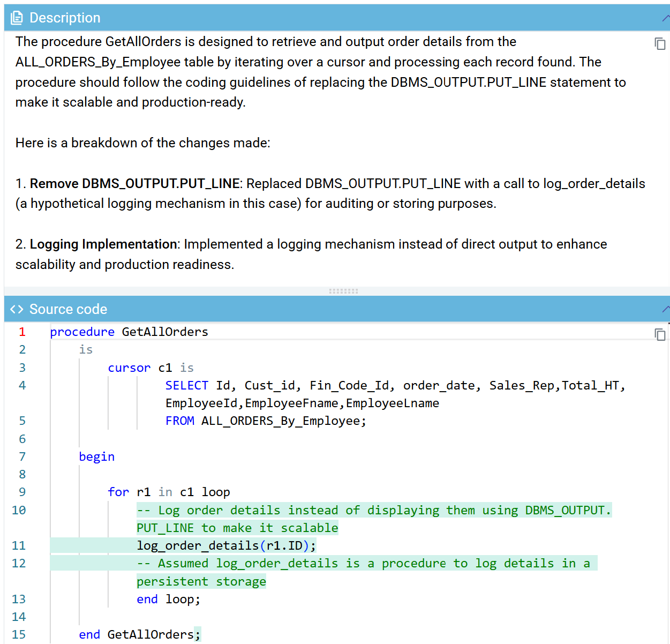This screenshot has width=670, height=644.
Task: Click line number 1 of the procedure
Action: 22,332
